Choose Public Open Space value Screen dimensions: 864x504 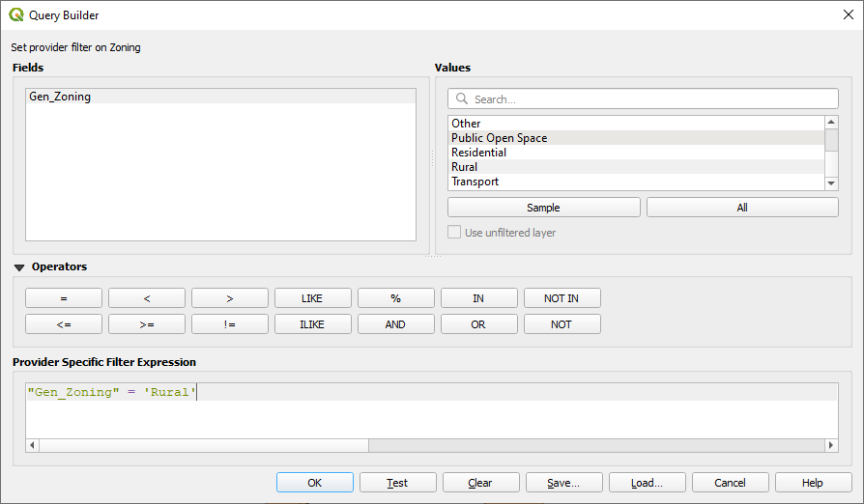click(x=499, y=138)
